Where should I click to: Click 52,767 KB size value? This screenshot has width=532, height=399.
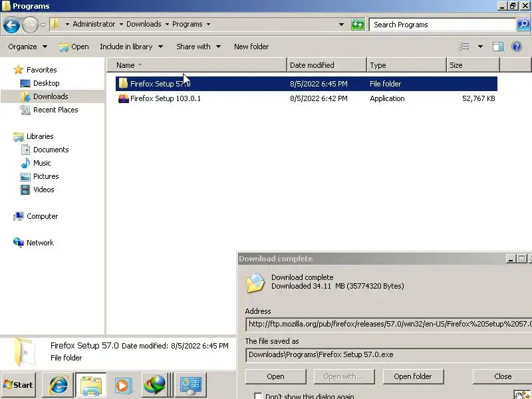coord(478,98)
